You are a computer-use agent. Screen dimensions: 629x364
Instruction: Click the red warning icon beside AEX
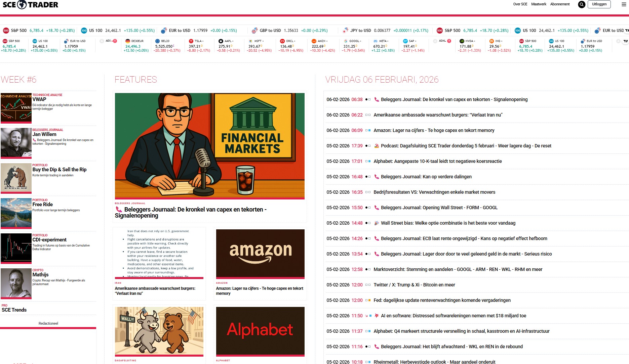(115, 41)
